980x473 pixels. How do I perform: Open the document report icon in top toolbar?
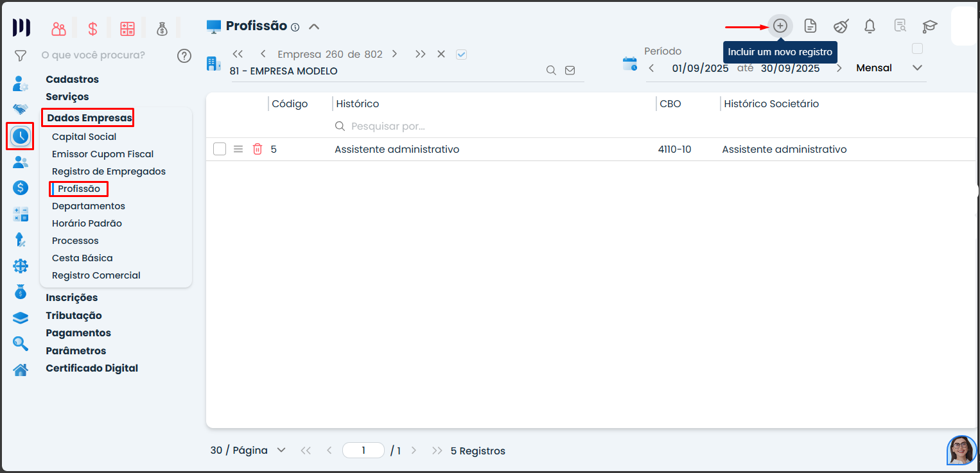coord(810,26)
